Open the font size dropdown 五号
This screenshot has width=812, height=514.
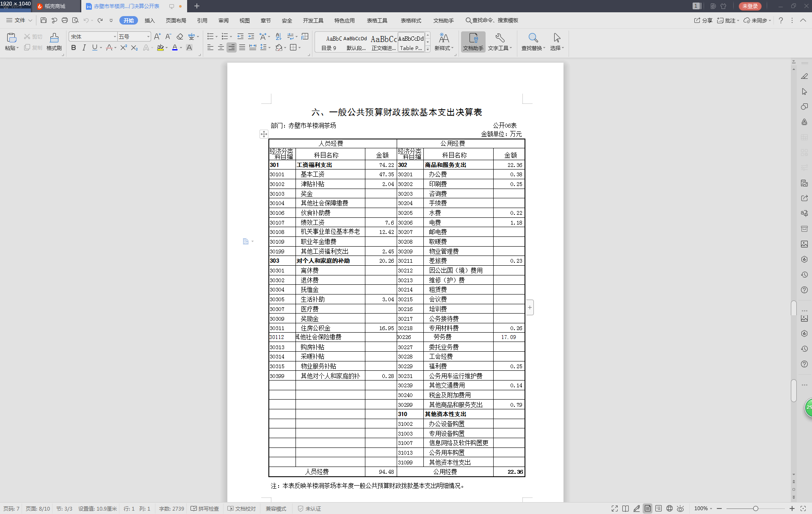(148, 37)
